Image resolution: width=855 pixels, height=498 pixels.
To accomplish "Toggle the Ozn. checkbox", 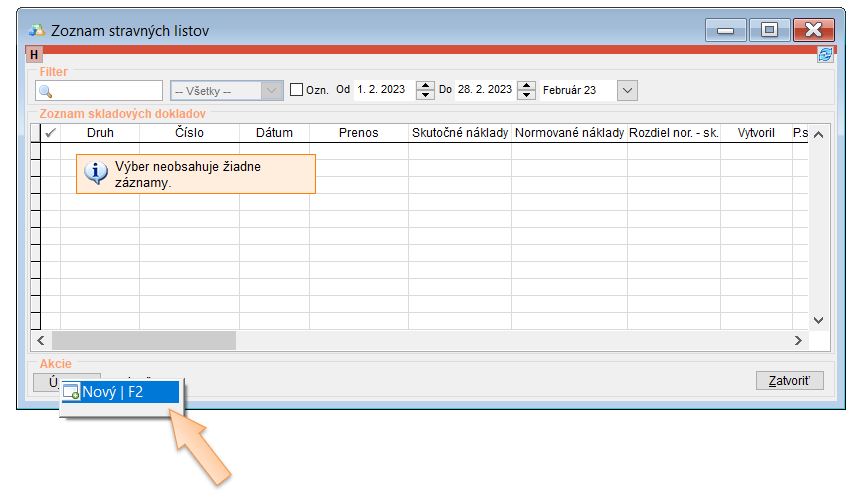I will click(296, 90).
